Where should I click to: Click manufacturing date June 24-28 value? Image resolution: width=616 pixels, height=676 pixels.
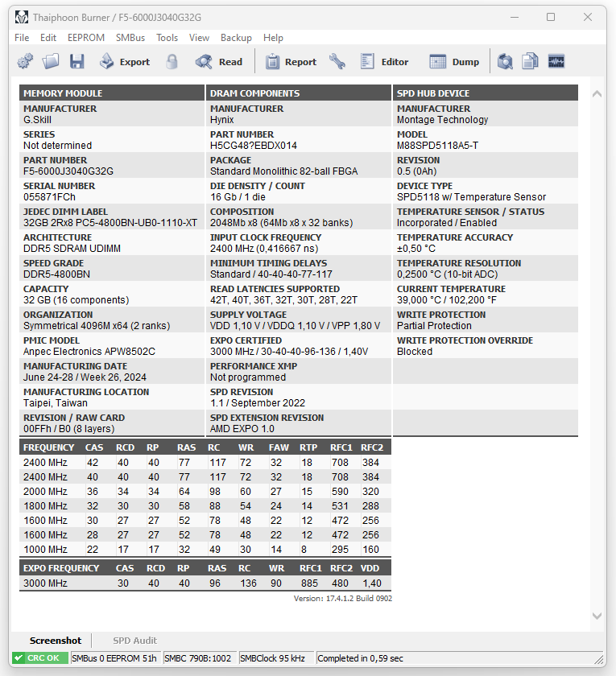click(x=85, y=377)
